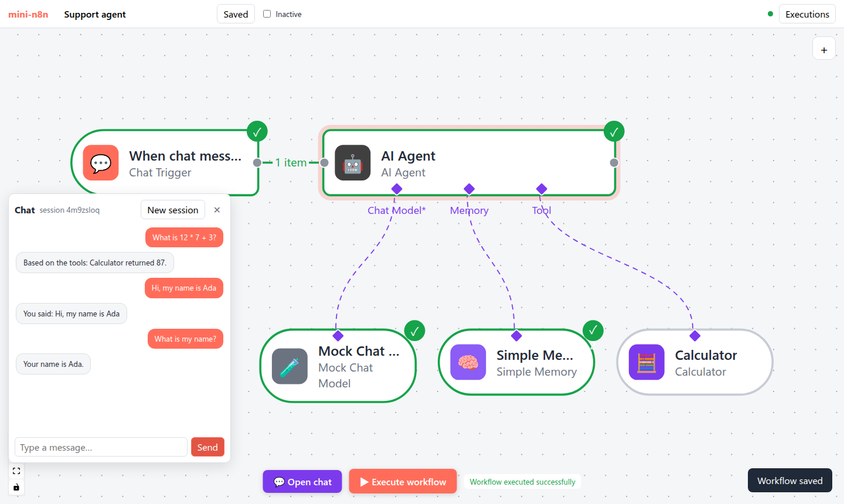The width and height of the screenshot is (844, 504).
Task: Click the Calculator abacus icon
Action: (646, 362)
